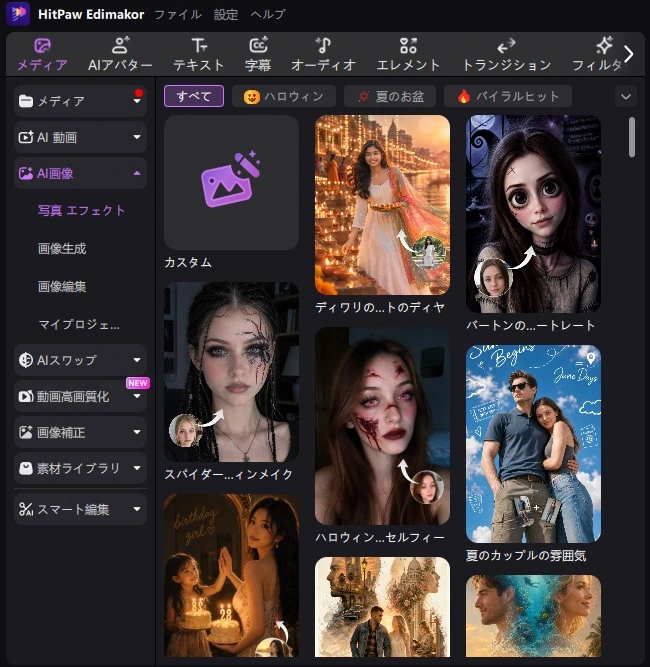Open the エレメント elements icon
650x667 pixels.
pos(408,46)
